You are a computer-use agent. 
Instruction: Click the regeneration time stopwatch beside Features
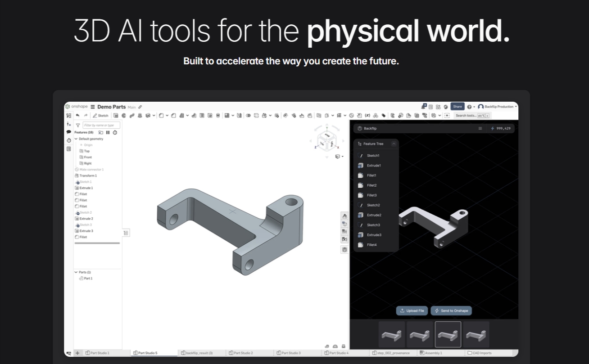pos(115,133)
